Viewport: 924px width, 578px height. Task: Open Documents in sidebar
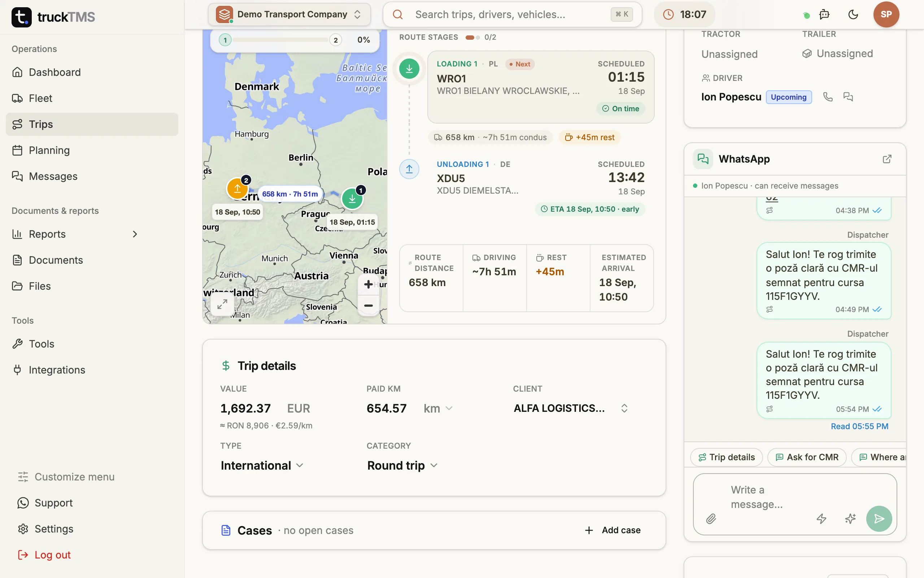(x=92, y=260)
